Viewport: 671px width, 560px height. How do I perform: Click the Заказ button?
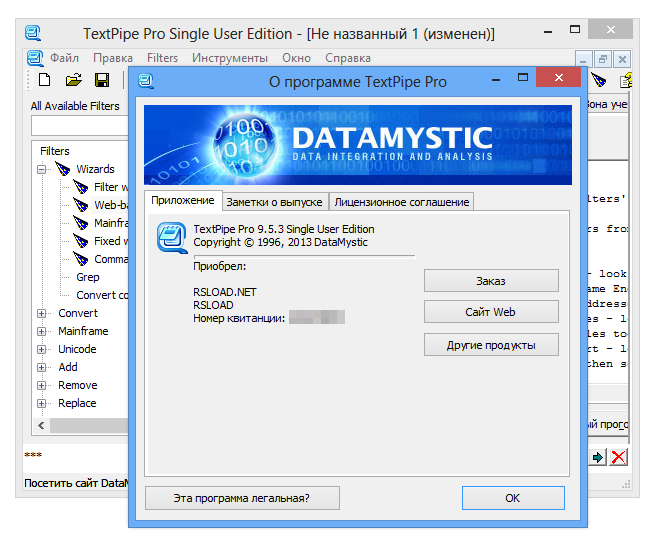(x=491, y=281)
